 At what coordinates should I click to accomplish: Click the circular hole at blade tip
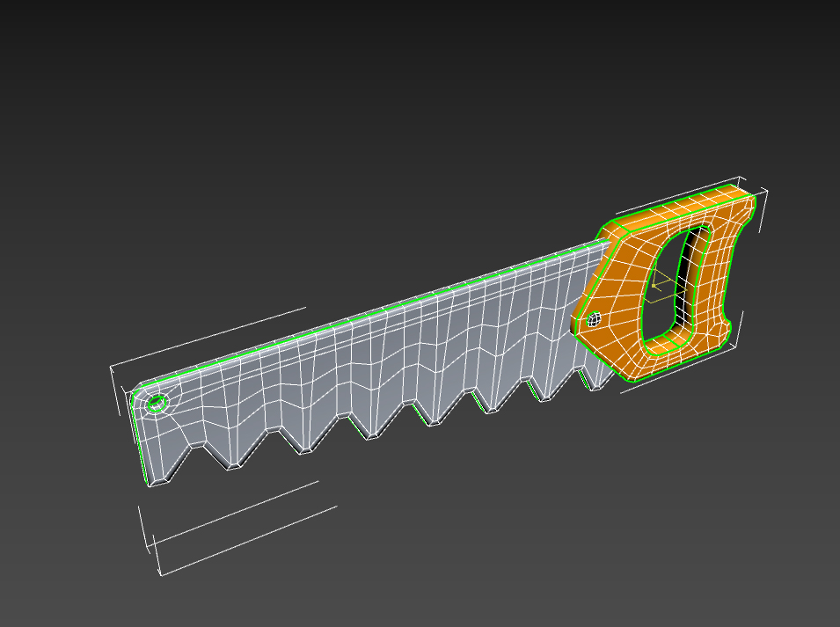(x=157, y=403)
